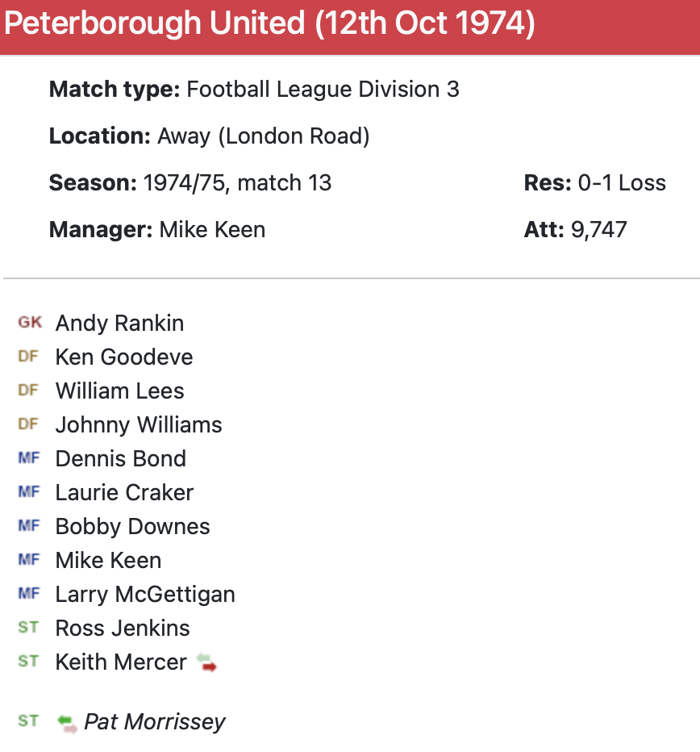Open Bobby Downes profile

click(132, 526)
